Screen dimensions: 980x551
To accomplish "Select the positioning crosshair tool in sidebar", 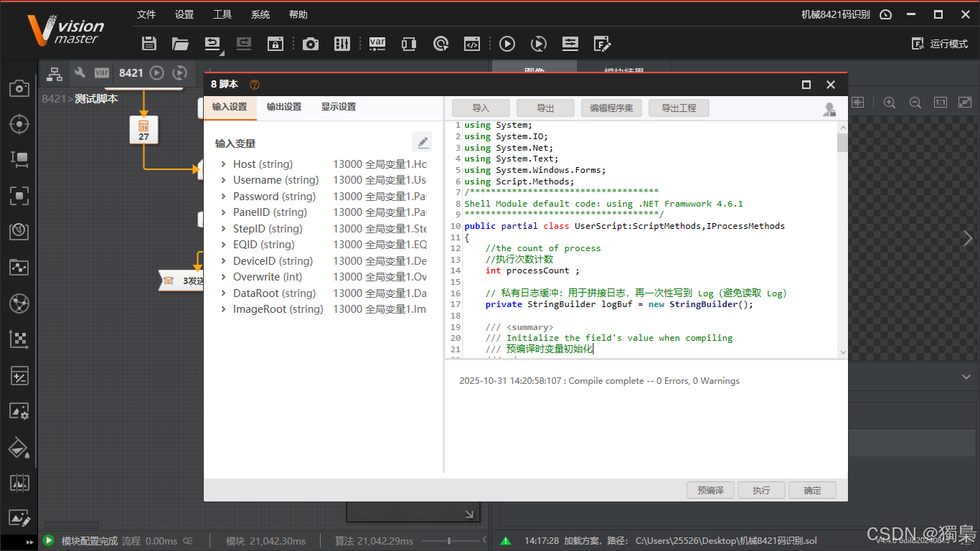I will tap(19, 123).
